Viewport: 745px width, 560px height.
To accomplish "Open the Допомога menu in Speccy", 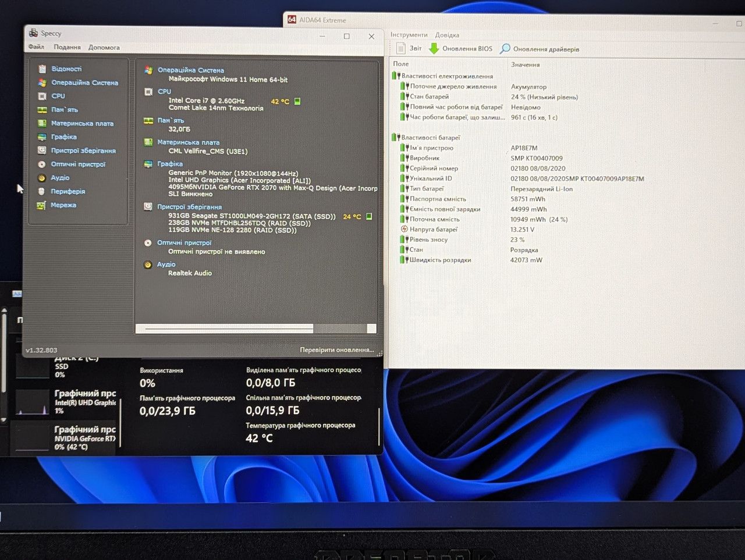I will pos(104,47).
